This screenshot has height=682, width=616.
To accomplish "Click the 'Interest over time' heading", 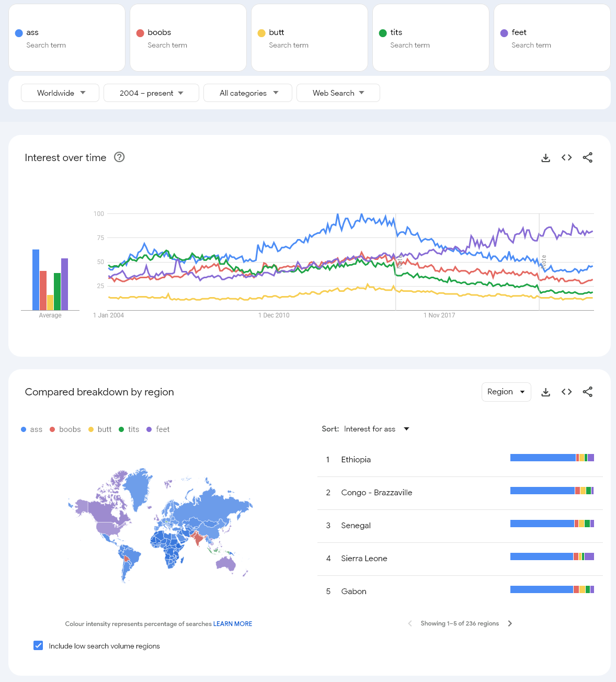I will pyautogui.click(x=65, y=157).
